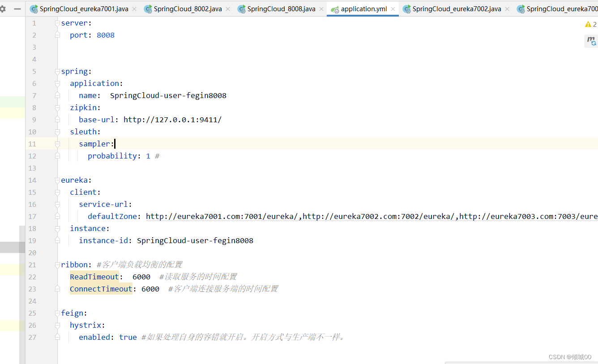598x364 pixels.
Task: Click SpringCloud-user-fegin8008 on the name line
Action: pyautogui.click(x=168, y=95)
